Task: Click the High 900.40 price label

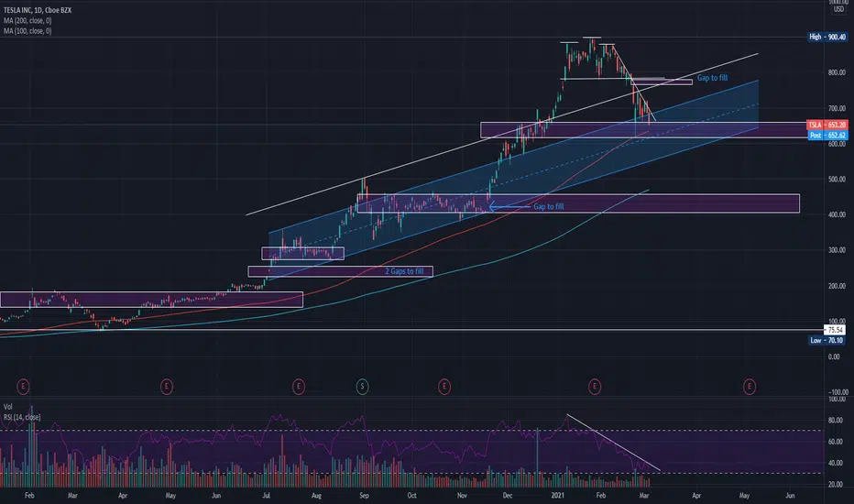Action: click(827, 37)
